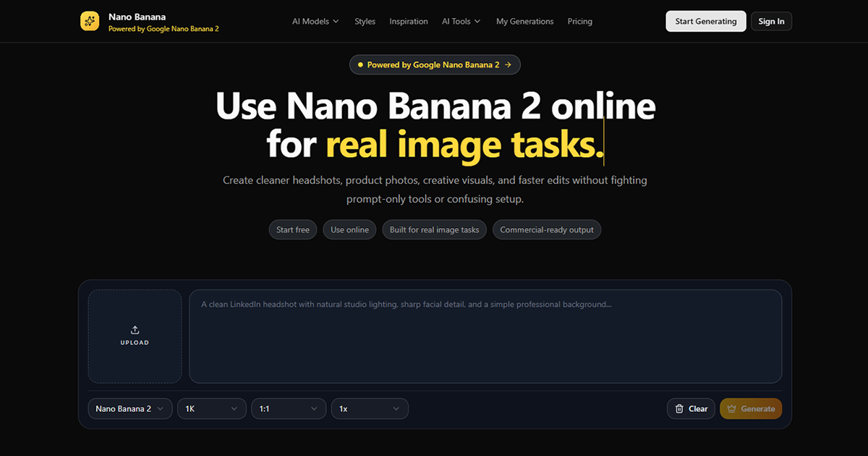Open the 1:1 aspect ratio dropdown
The image size is (868, 456).
point(288,408)
